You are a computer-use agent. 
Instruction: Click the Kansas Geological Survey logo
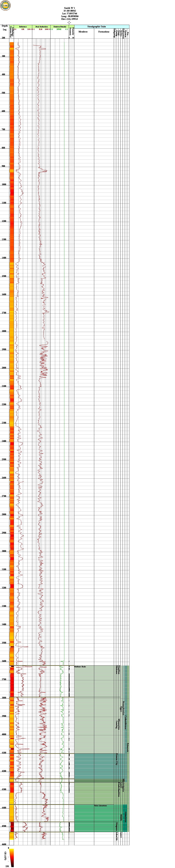coord(5,5)
